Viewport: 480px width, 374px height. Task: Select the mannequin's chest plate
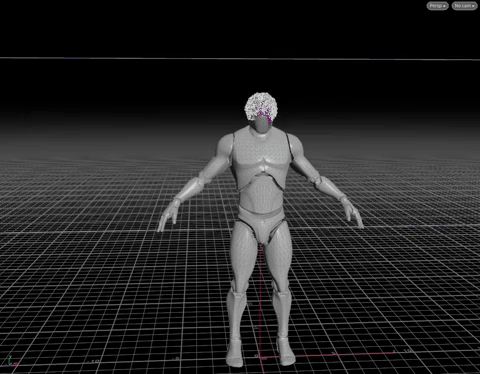pyautogui.click(x=260, y=153)
